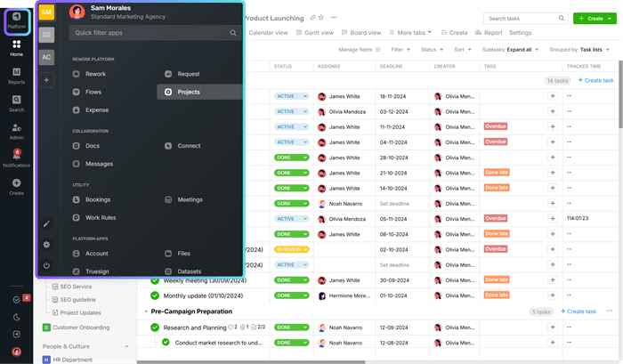The image size is (623, 364).
Task: Click the Create task link
Action: (595, 80)
